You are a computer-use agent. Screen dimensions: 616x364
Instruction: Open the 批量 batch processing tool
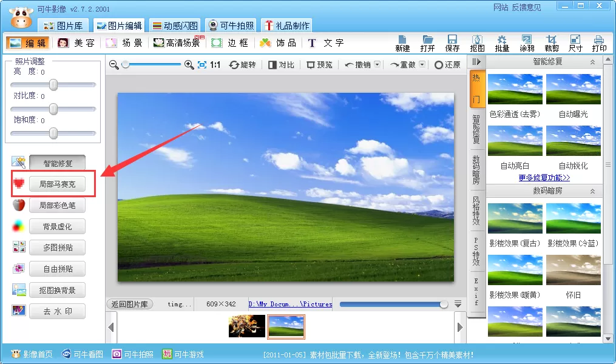(x=502, y=43)
